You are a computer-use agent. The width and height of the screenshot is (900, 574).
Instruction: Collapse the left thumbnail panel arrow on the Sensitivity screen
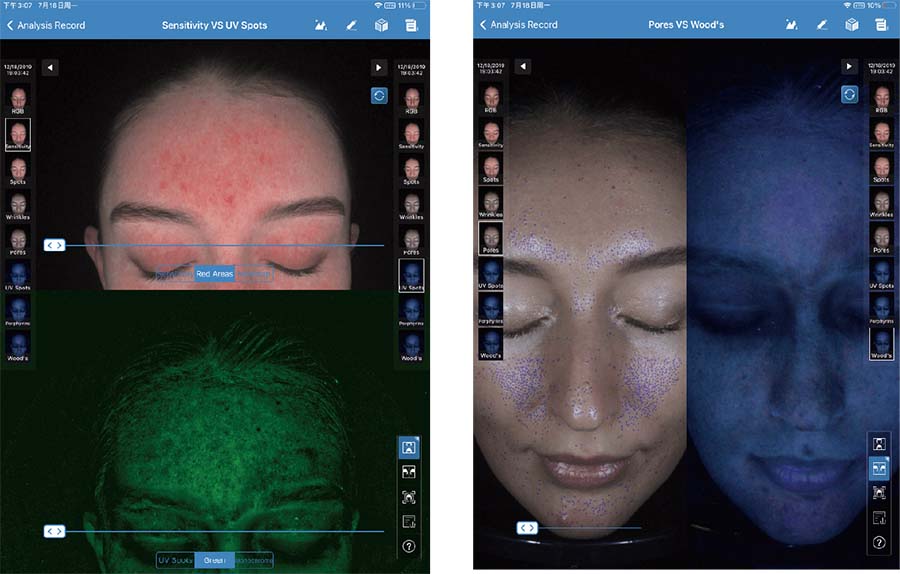50,67
